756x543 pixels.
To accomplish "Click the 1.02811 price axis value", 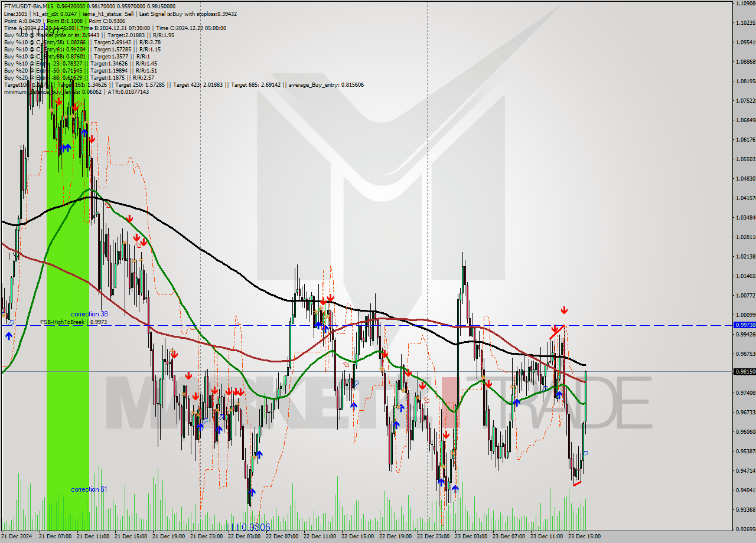I will (x=746, y=237).
